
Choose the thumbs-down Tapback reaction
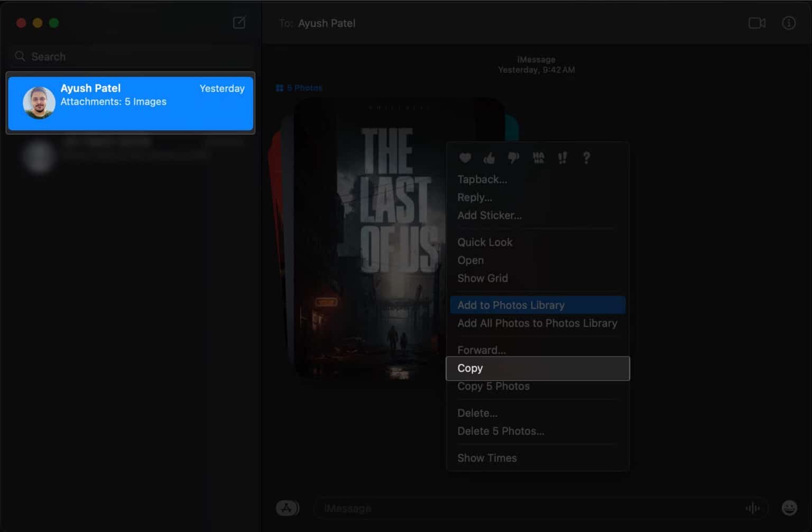(x=513, y=158)
